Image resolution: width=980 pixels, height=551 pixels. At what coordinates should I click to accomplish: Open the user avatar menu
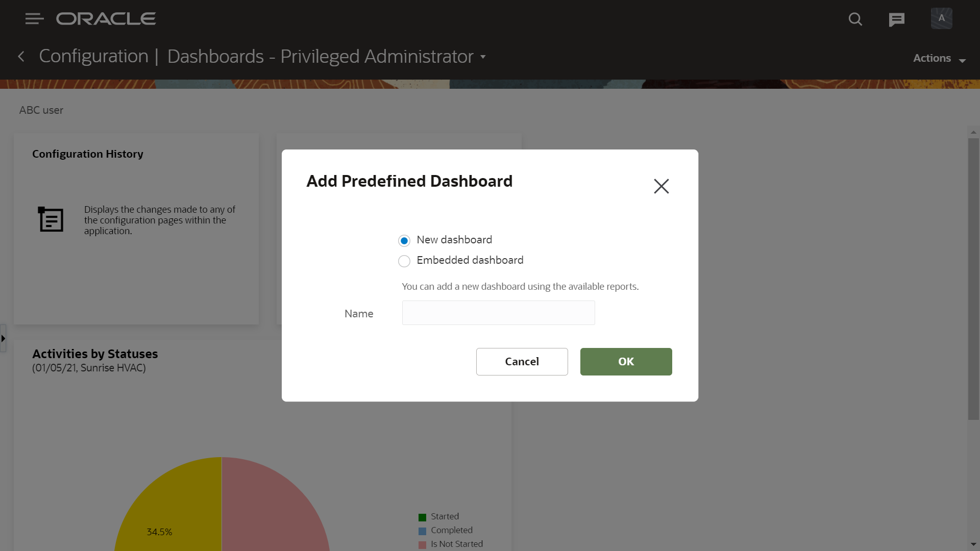tap(941, 18)
